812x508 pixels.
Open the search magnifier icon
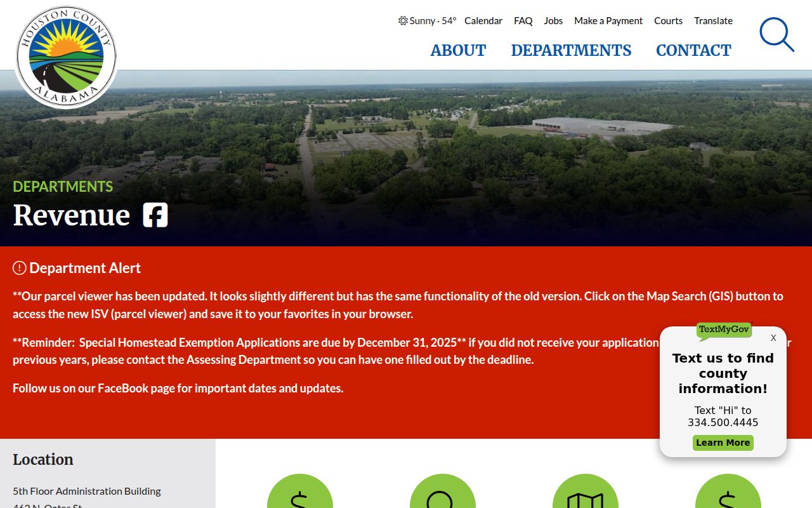[776, 34]
